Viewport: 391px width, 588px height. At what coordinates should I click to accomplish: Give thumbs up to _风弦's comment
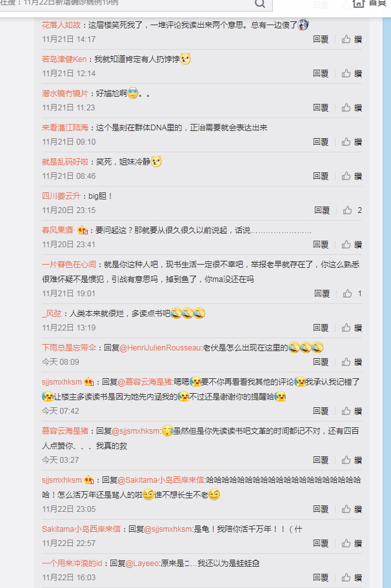[352, 328]
